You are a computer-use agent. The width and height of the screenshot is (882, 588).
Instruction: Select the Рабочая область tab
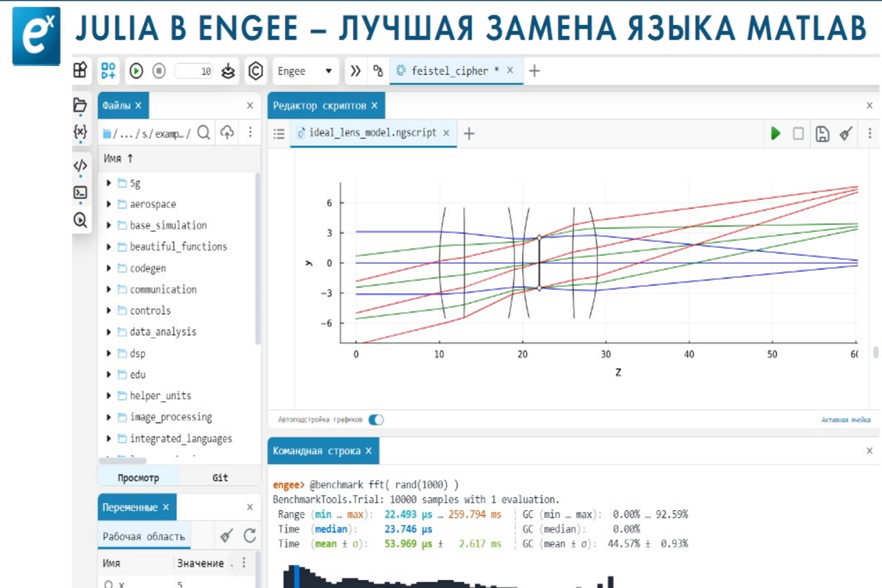pos(144,537)
